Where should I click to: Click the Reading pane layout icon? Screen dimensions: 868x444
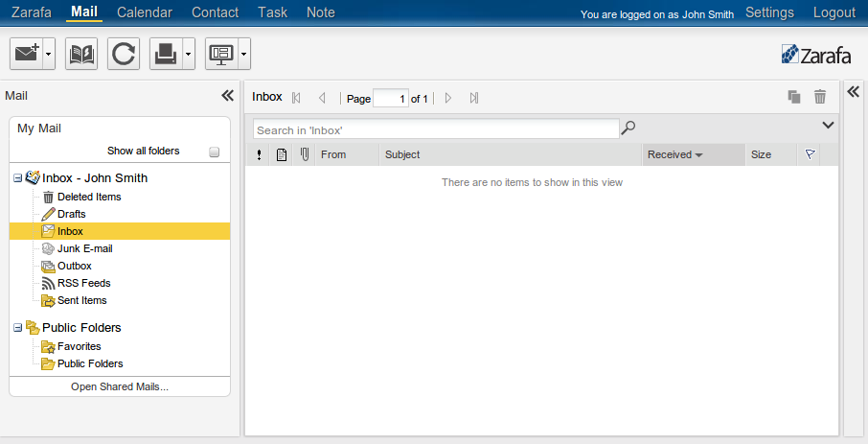coord(221,54)
